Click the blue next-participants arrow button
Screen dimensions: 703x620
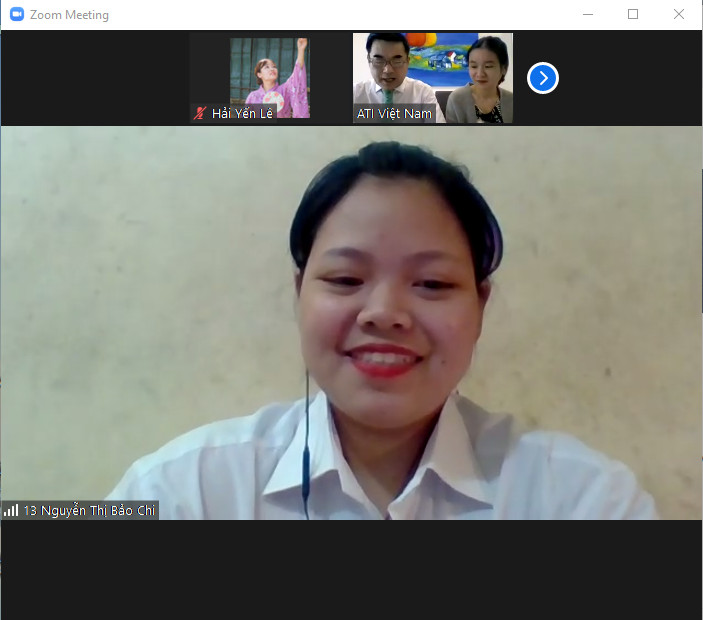(x=542, y=78)
